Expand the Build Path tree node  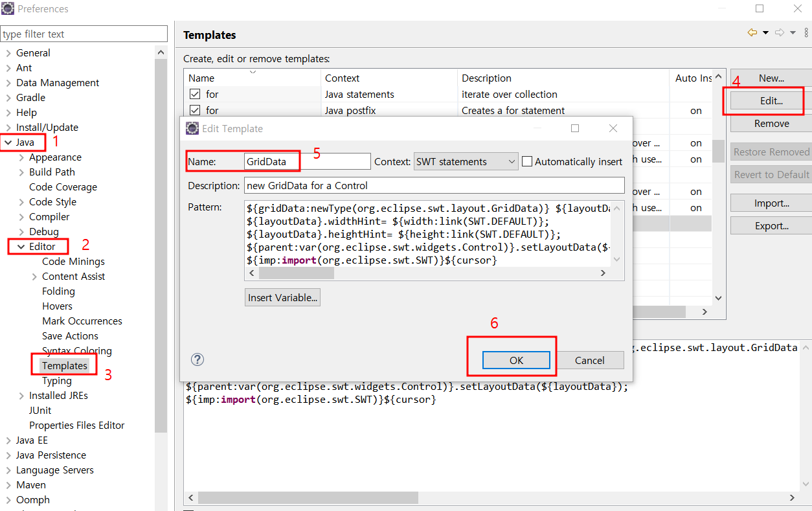21,172
